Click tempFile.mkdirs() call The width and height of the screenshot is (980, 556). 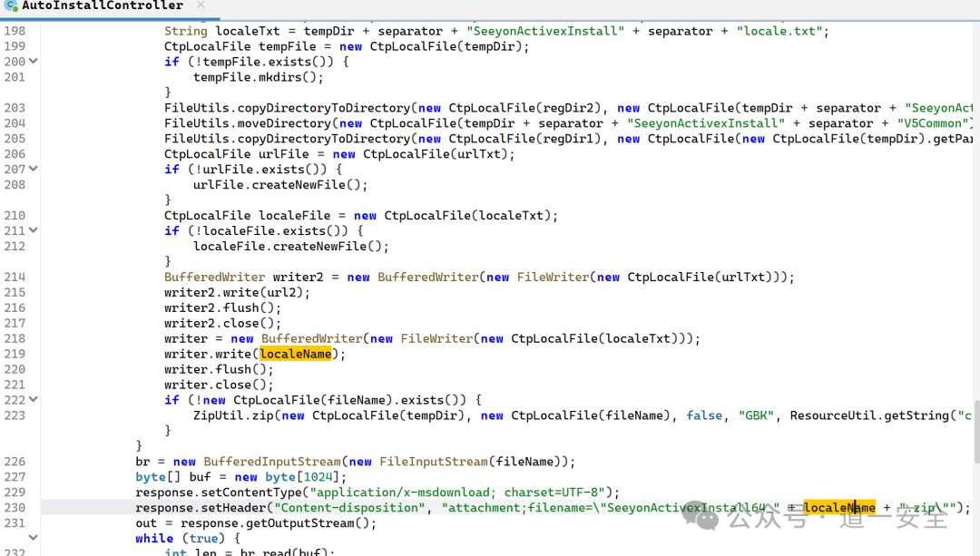[258, 77]
